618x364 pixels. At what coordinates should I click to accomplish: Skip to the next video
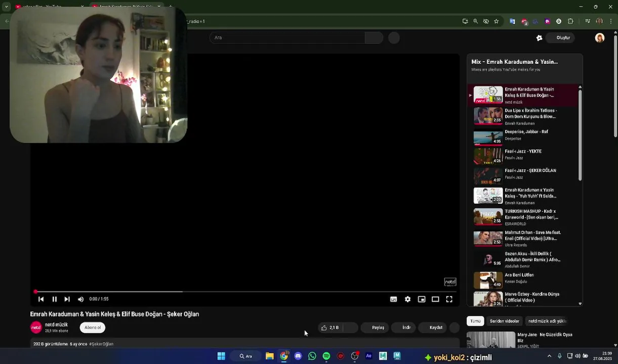[67, 299]
